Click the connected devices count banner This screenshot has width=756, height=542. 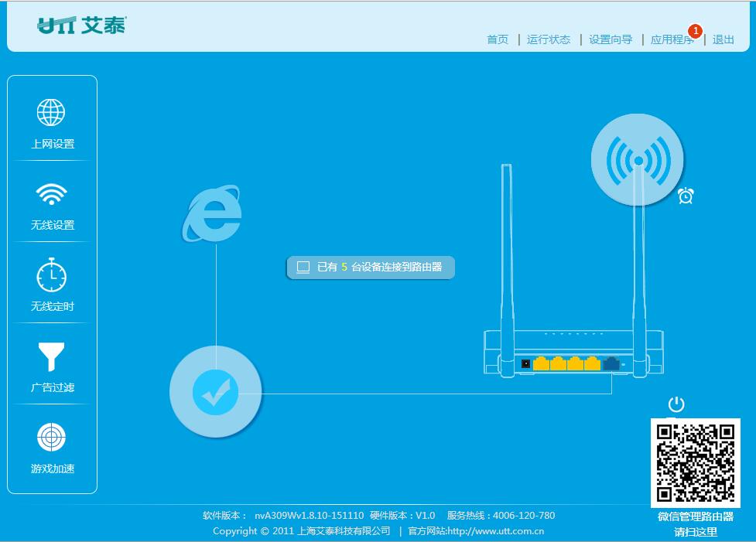[371, 267]
